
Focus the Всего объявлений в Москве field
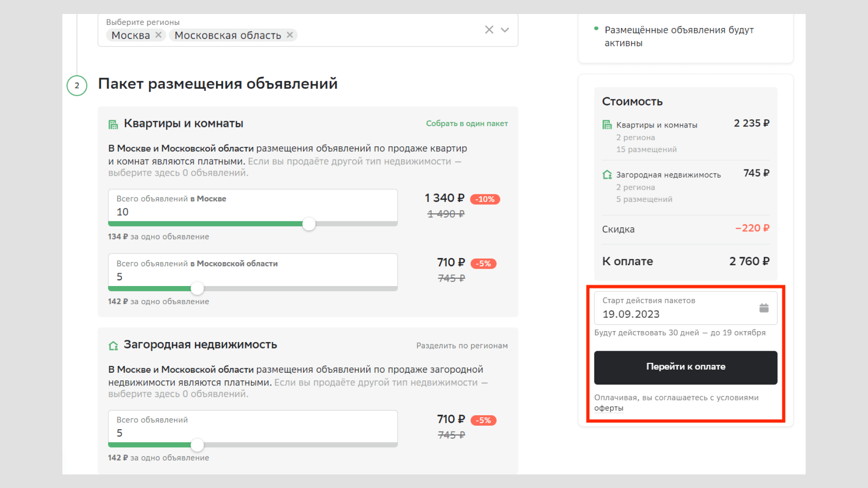pyautogui.click(x=253, y=206)
